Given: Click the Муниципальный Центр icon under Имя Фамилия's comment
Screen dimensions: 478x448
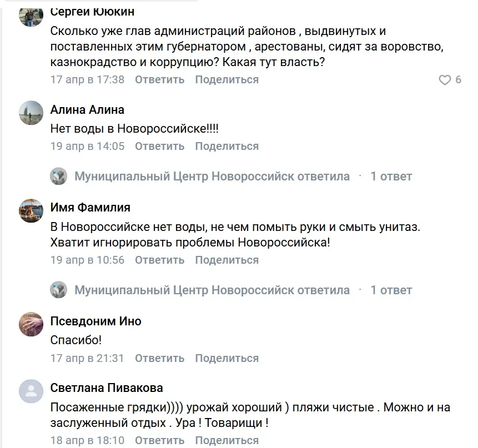Looking at the screenshot, I should coord(59,290).
